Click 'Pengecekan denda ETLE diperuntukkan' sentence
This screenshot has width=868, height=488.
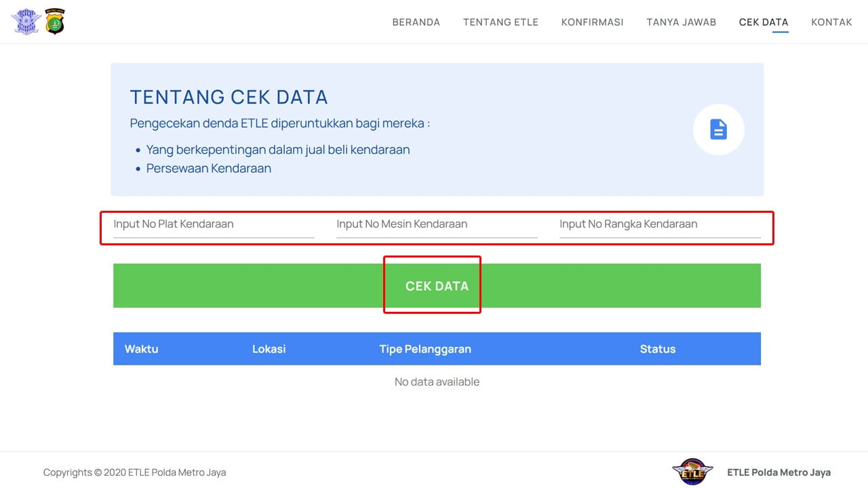tap(279, 123)
